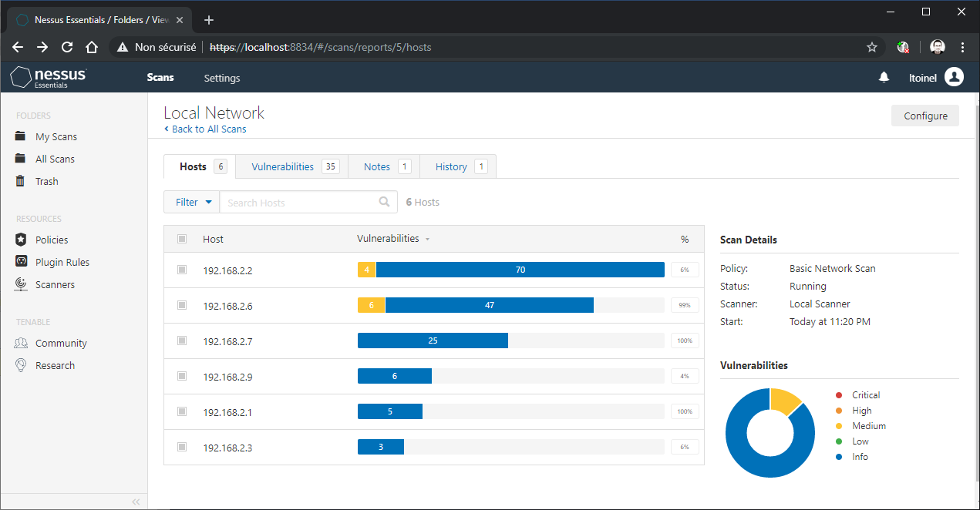
Task: Click the Research lightbulb icon
Action: click(21, 365)
